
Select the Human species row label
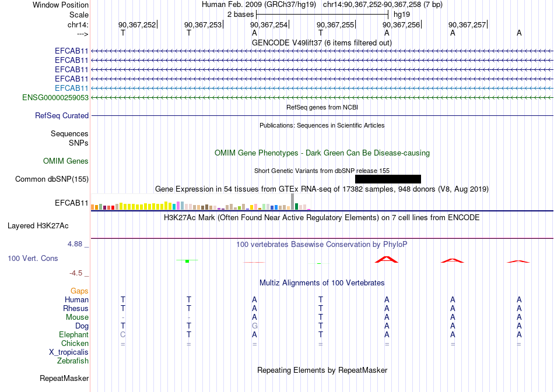pyautogui.click(x=76, y=299)
